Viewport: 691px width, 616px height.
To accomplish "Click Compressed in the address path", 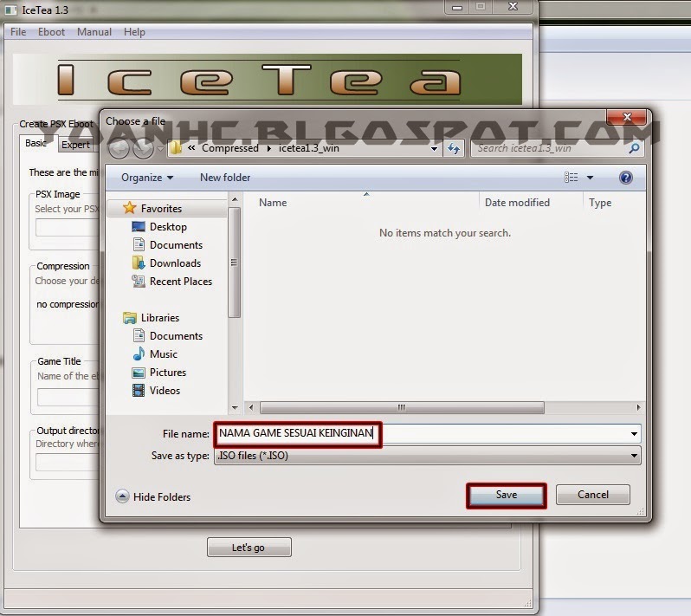I will coord(230,148).
